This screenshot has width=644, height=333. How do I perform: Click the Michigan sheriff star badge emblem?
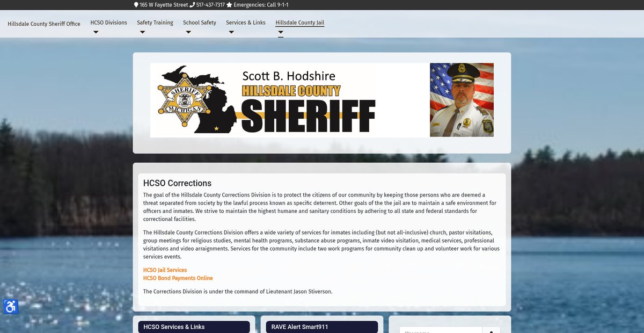click(184, 100)
